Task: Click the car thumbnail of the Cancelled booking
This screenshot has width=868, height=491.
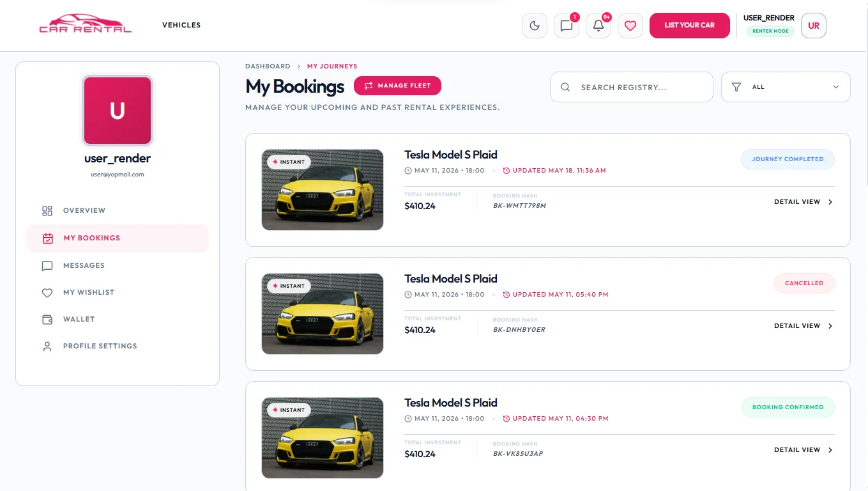Action: [x=323, y=314]
